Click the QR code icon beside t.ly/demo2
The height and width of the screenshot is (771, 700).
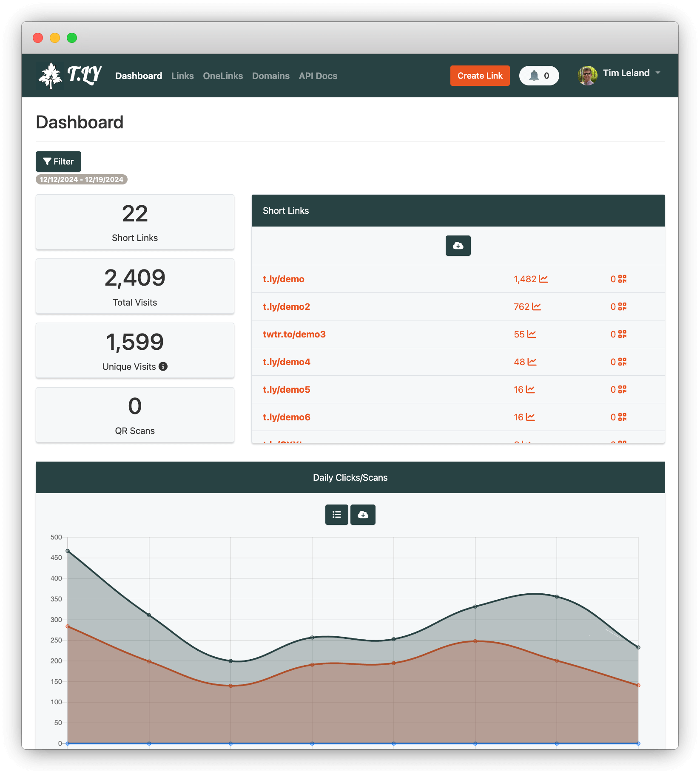[x=621, y=306]
